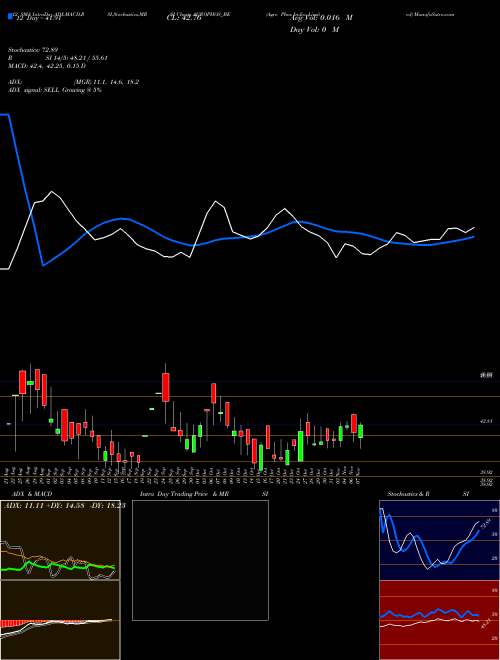Click the Intra Day Trading Price & MR title
This screenshot has width=500, height=660.
tap(184, 494)
